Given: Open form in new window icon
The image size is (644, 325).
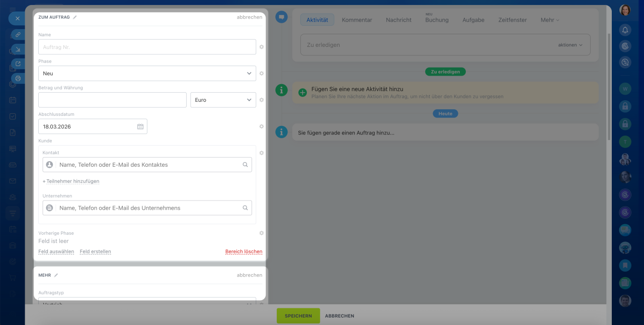Looking at the screenshot, I should 18,64.
